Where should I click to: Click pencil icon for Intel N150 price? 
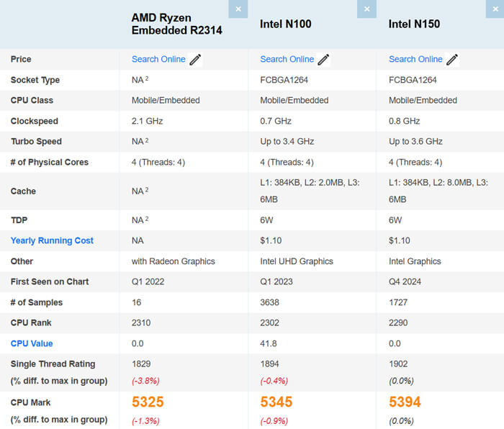click(x=452, y=60)
